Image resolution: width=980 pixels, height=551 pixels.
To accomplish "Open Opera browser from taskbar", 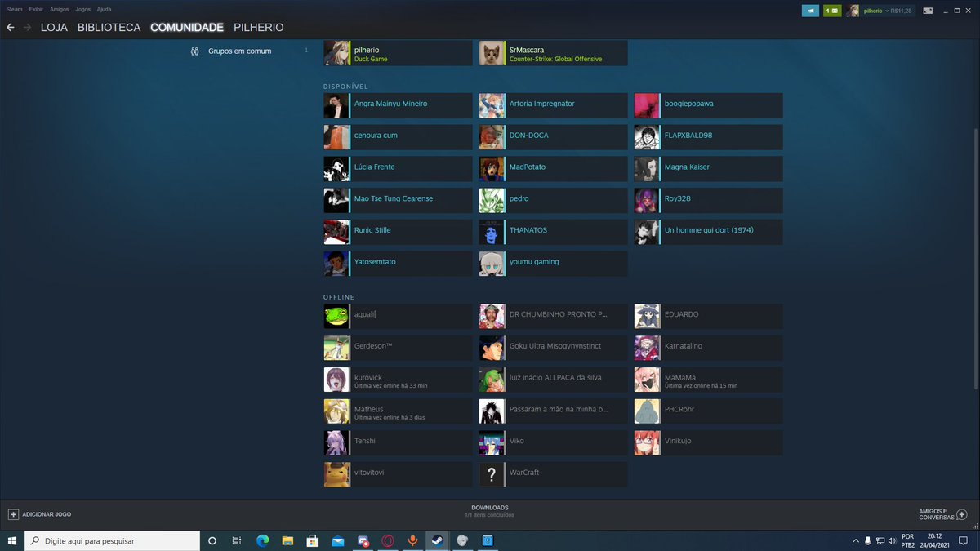I will click(388, 540).
